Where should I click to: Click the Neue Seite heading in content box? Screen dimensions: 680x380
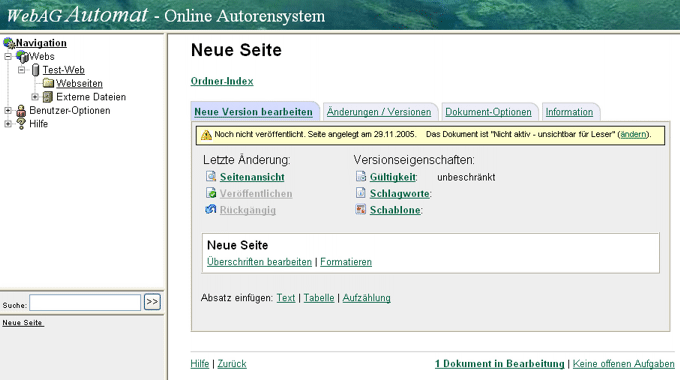pos(238,245)
